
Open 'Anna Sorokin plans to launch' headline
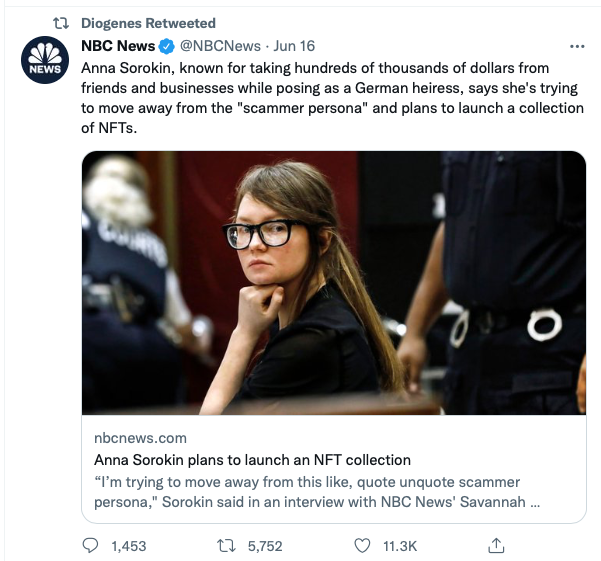pos(252,460)
